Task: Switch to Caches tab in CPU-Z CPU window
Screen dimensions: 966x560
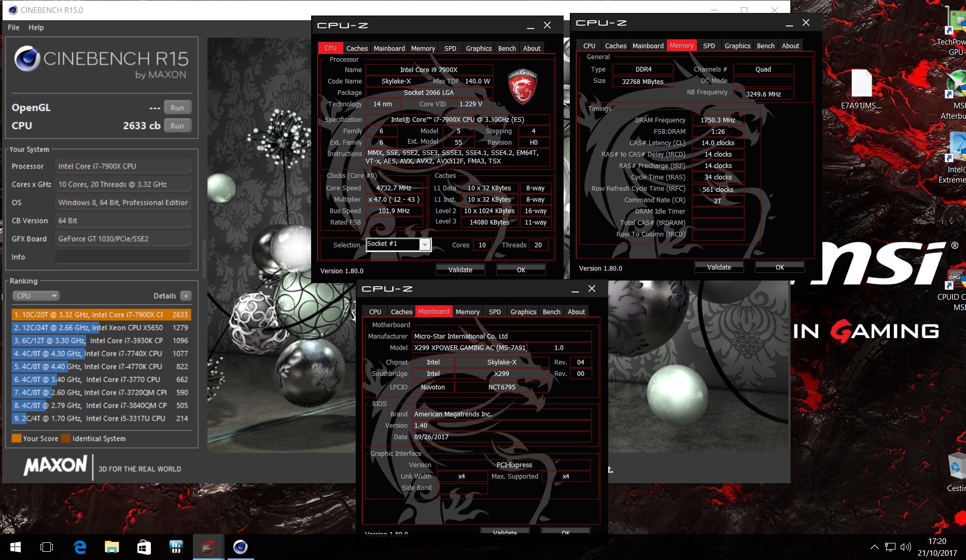Action: pyautogui.click(x=357, y=48)
